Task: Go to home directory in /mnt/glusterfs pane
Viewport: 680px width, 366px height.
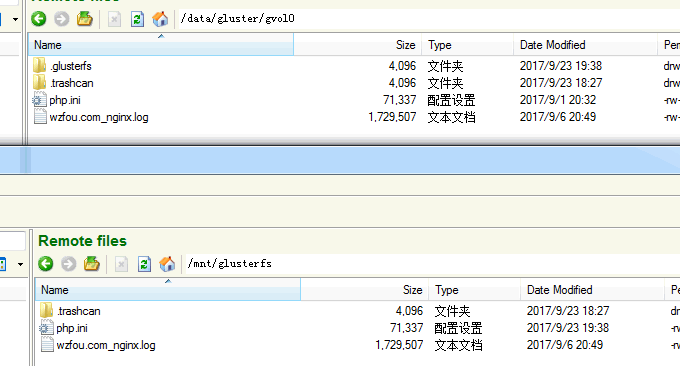Action: click(x=167, y=264)
